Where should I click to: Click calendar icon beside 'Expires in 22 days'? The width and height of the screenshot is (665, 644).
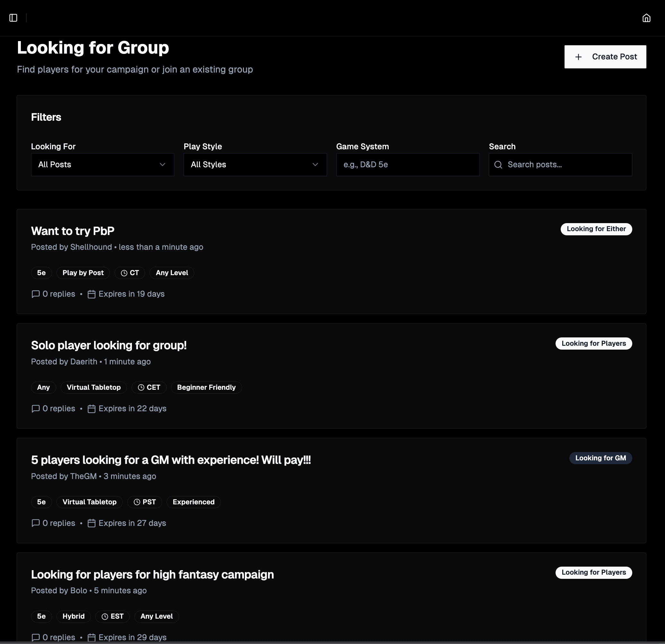91,409
